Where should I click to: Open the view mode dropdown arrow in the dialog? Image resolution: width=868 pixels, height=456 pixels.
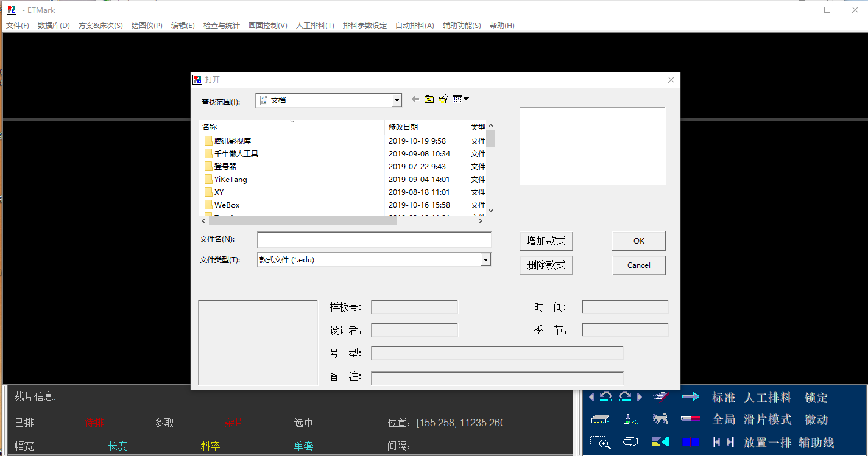(465, 99)
